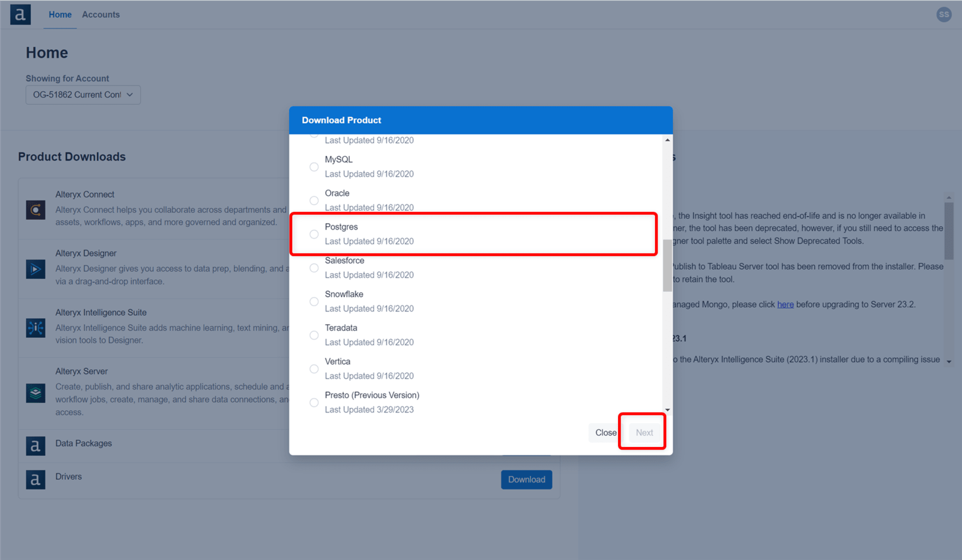Switch to the Accounts tab
The height and width of the screenshot is (560, 962).
click(x=101, y=14)
